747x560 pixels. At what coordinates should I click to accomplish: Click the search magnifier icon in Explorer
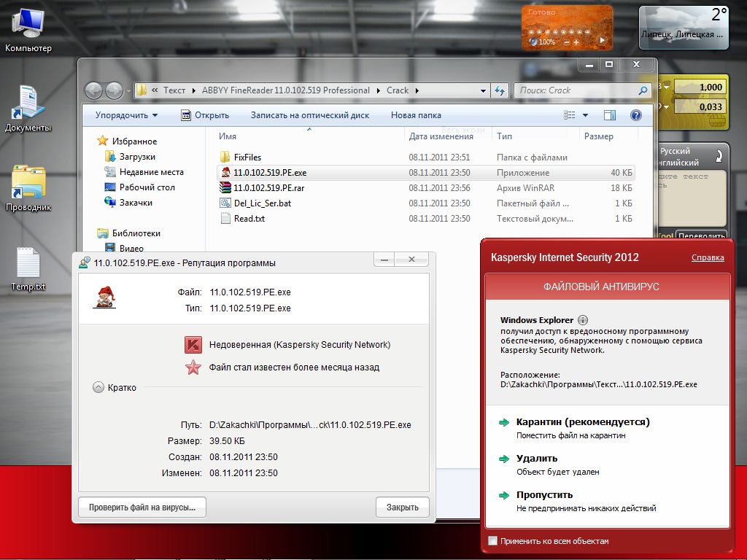pos(642,90)
